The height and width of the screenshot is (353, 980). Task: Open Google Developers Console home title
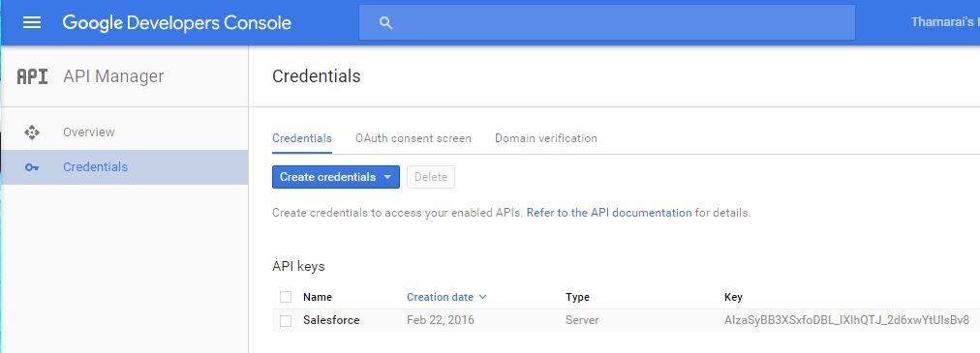click(x=177, y=23)
